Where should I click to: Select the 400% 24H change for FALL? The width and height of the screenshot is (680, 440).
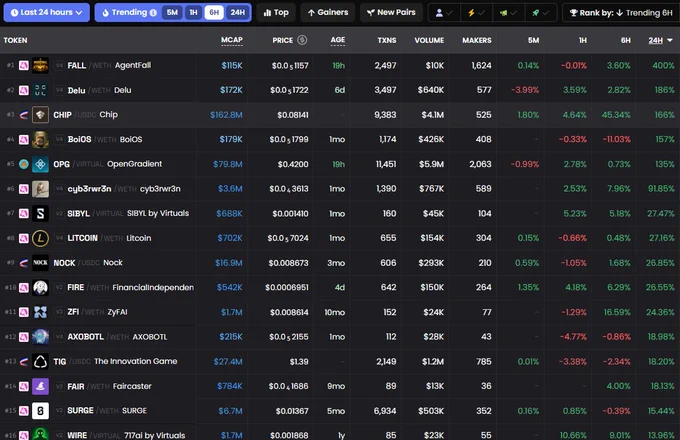[x=664, y=65]
